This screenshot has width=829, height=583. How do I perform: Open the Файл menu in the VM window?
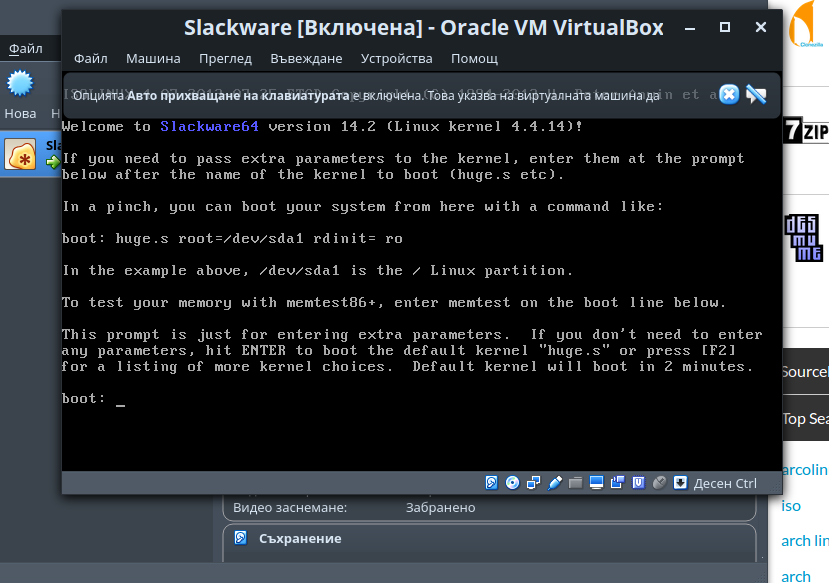point(90,58)
